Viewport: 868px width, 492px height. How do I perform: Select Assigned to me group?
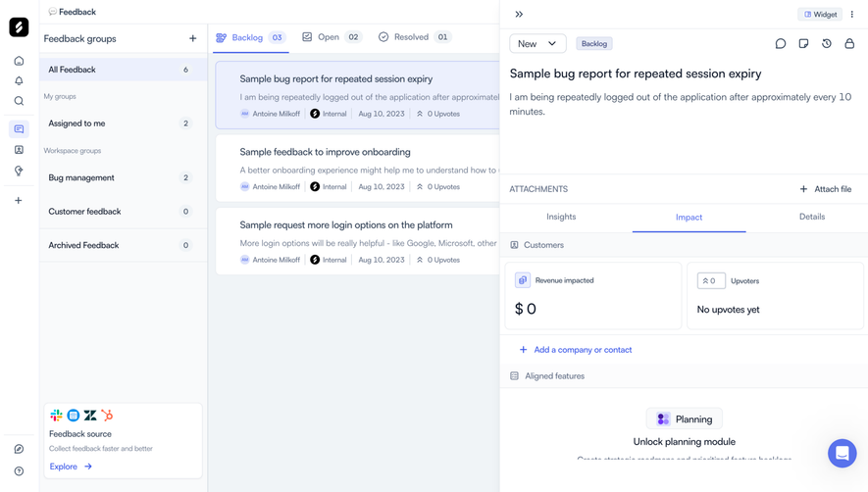tap(123, 123)
